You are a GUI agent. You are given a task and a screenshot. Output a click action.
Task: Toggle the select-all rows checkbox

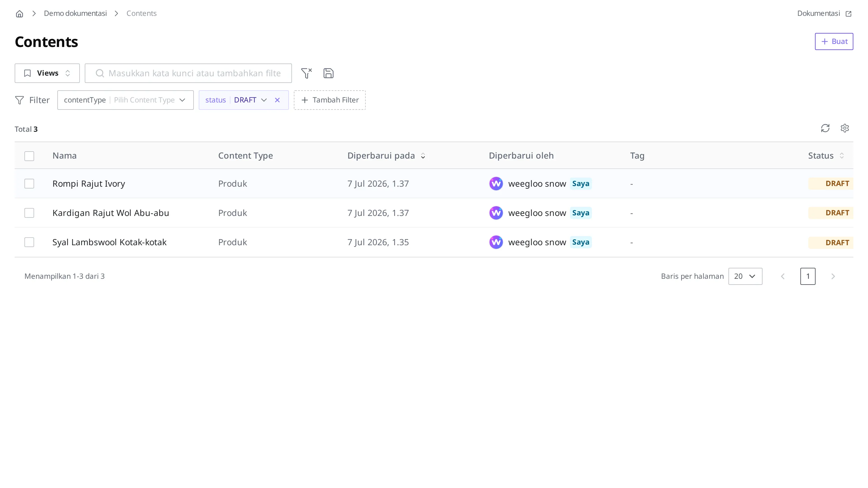tap(29, 156)
